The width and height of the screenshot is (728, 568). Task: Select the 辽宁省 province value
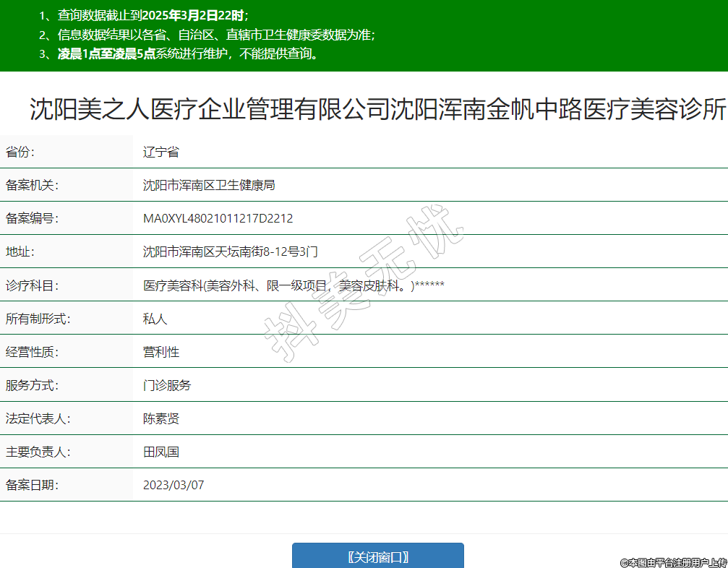coord(160,152)
